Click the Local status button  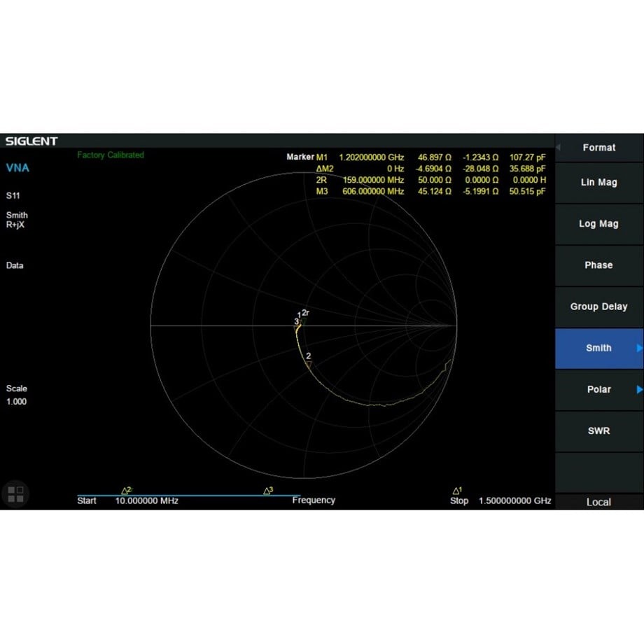(x=598, y=502)
